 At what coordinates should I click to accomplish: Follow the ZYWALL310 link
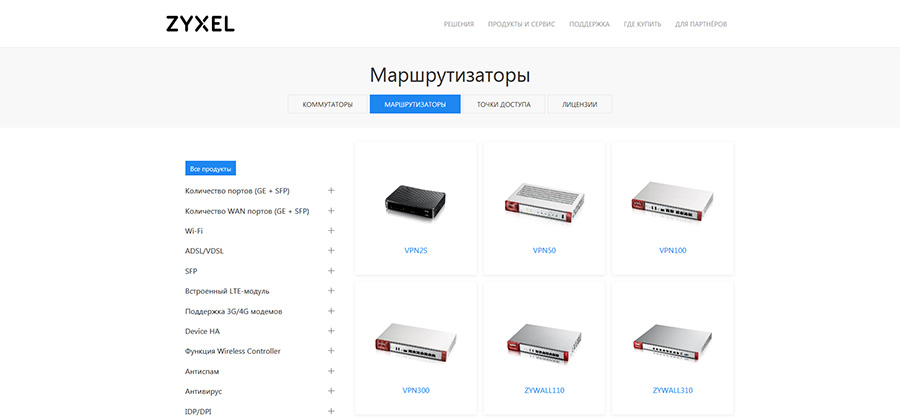tap(673, 390)
